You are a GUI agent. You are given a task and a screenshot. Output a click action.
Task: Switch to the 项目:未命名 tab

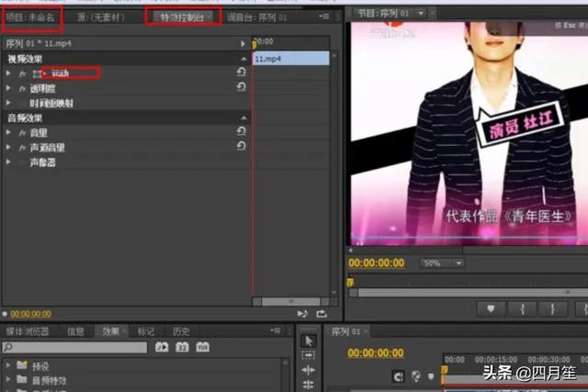pos(30,17)
